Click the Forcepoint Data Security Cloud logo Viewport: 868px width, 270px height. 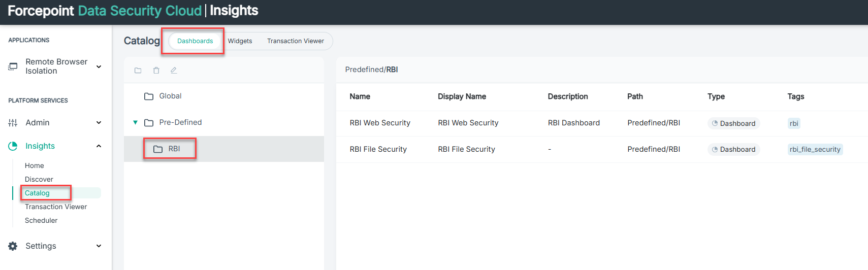[x=105, y=11]
